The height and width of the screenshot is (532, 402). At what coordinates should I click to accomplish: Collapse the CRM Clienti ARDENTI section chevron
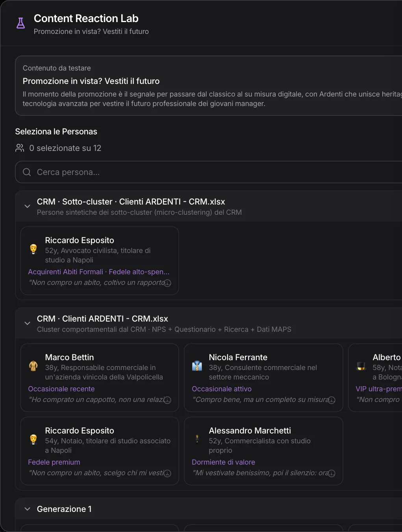(x=27, y=323)
